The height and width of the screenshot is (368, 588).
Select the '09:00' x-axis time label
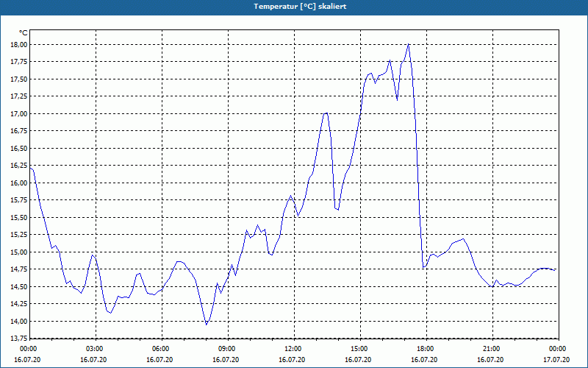click(x=226, y=349)
